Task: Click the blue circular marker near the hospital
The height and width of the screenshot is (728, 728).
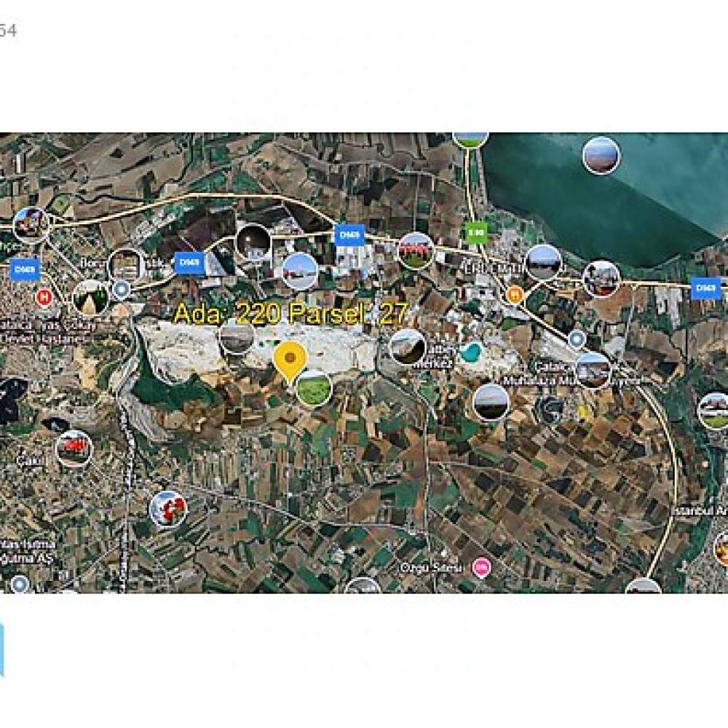Action: click(122, 289)
